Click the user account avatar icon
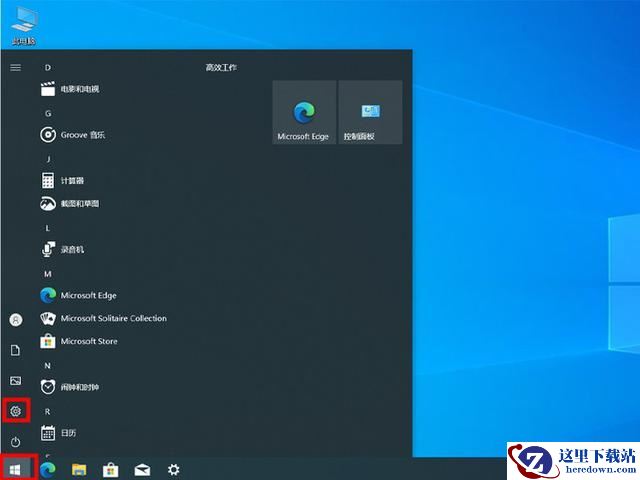Image resolution: width=640 pixels, height=480 pixels. [x=16, y=320]
